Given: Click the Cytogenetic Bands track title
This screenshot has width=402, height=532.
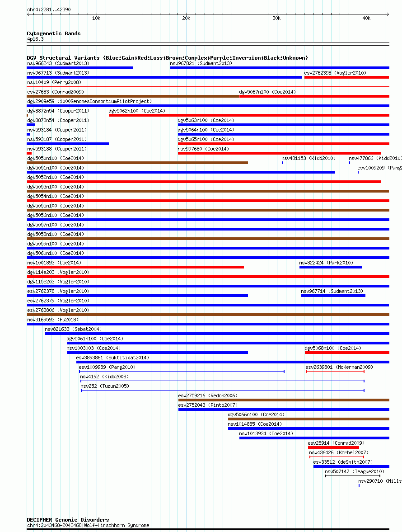Looking at the screenshot, I should pos(54,33).
